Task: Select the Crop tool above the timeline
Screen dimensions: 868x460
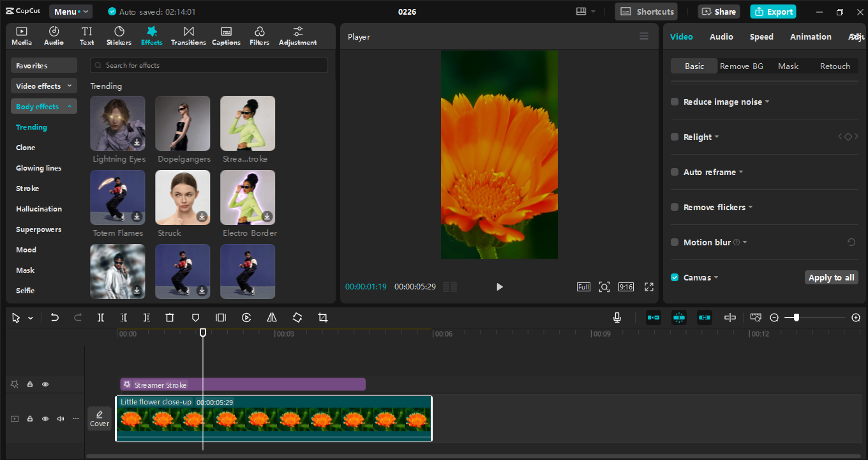Action: [x=322, y=318]
